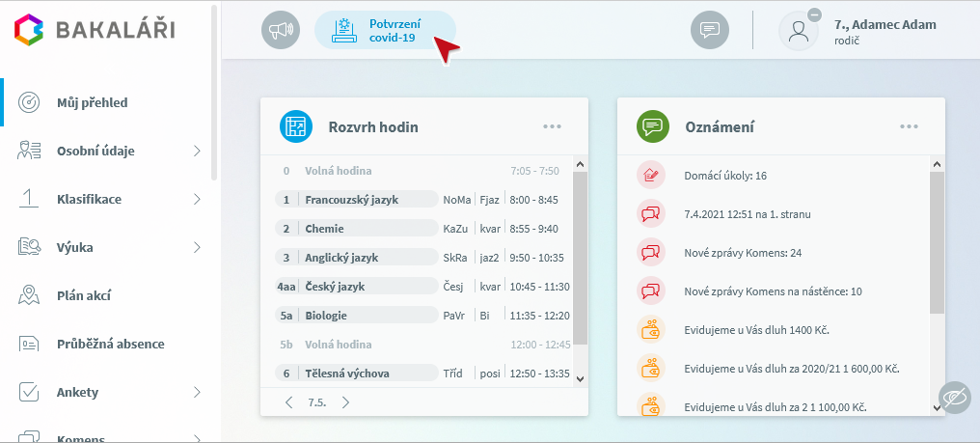Click the megaphone announcements icon
980x443 pixels.
tap(281, 30)
